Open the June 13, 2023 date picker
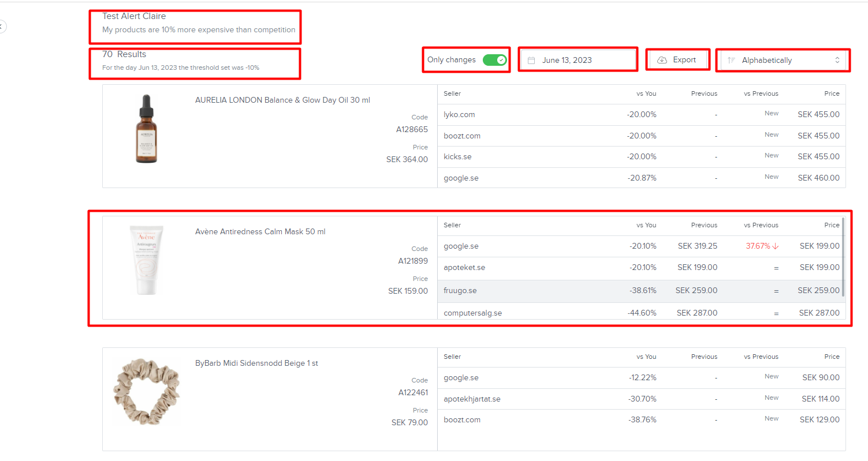Viewport: 868px width, 461px height. [x=578, y=60]
